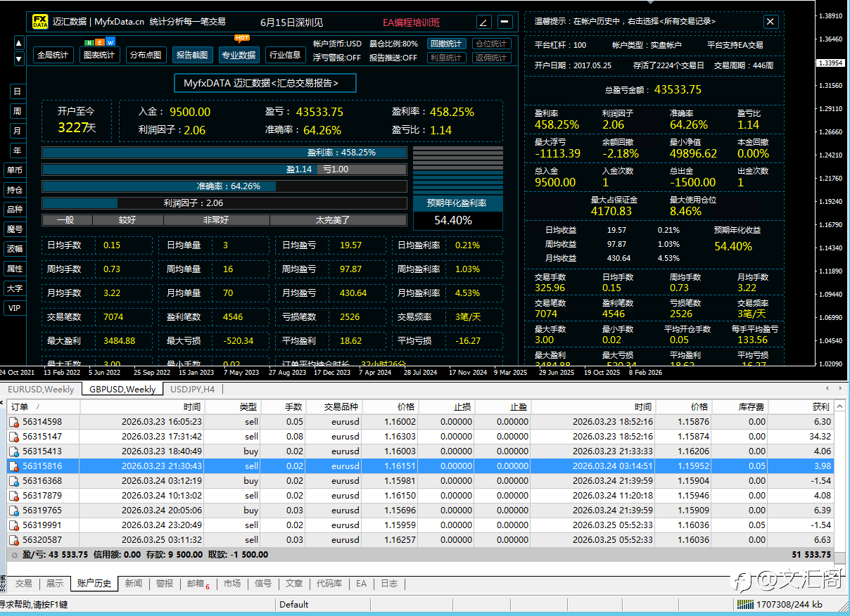
Task: Toggle the 仓位统计 option
Action: [x=491, y=44]
